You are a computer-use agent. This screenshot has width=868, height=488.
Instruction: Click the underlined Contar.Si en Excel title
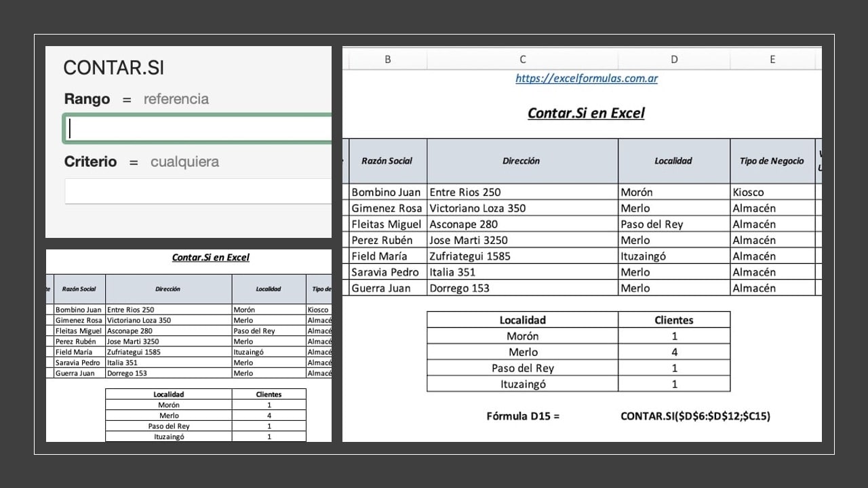pyautogui.click(x=586, y=113)
